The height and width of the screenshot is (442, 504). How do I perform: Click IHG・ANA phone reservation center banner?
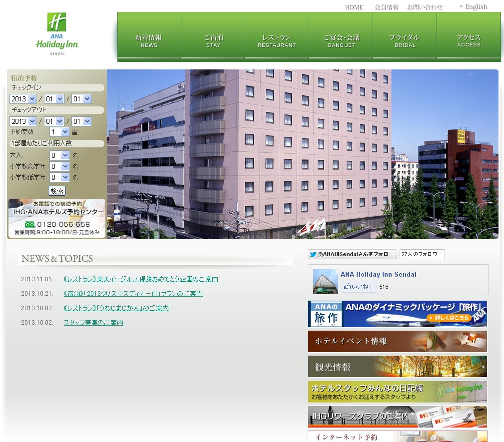pyautogui.click(x=57, y=218)
